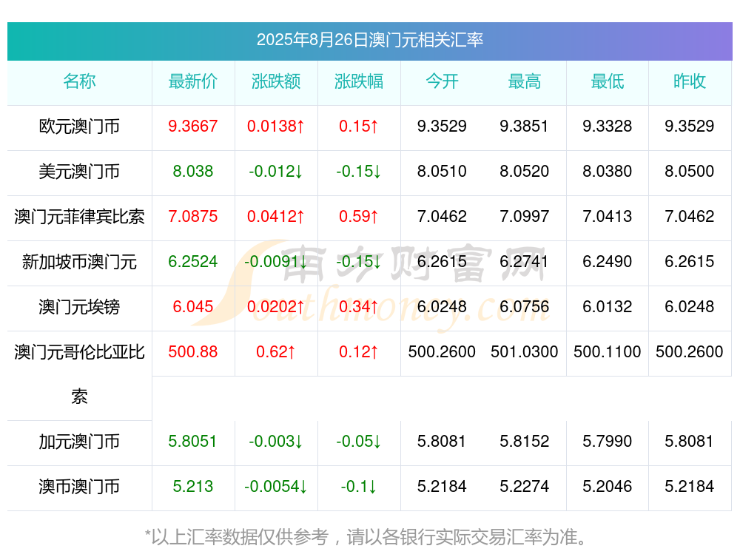Click the high value 7.0997

click(x=525, y=216)
